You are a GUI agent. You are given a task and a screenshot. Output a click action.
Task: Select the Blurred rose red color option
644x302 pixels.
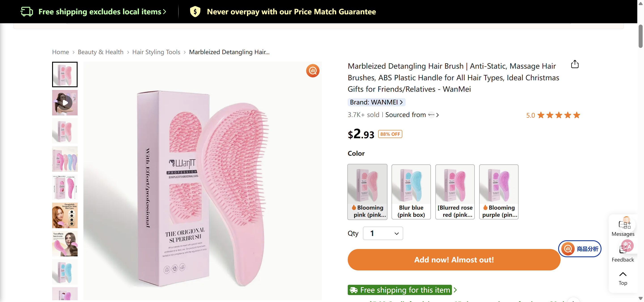tap(455, 192)
